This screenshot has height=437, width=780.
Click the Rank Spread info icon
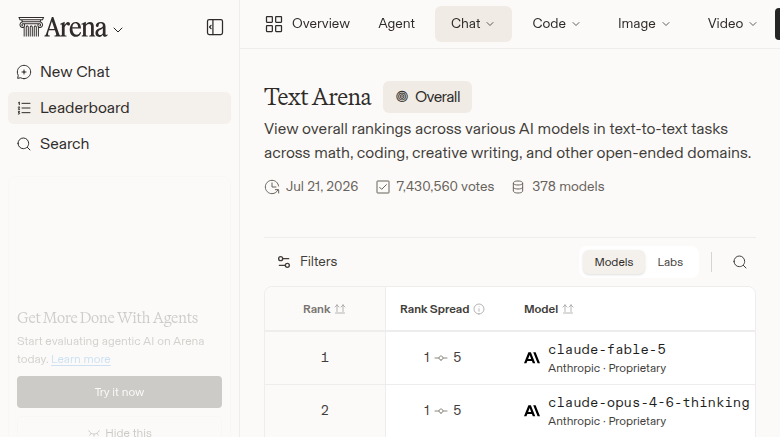[x=479, y=309]
